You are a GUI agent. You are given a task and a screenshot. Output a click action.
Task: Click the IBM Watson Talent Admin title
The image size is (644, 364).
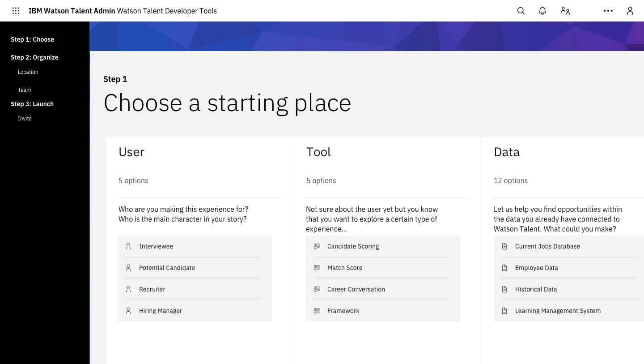tap(72, 11)
